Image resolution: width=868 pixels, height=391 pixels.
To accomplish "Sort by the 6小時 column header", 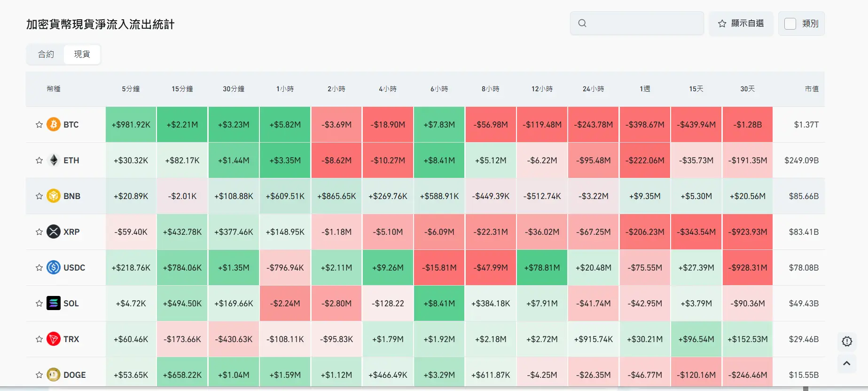I will [439, 89].
